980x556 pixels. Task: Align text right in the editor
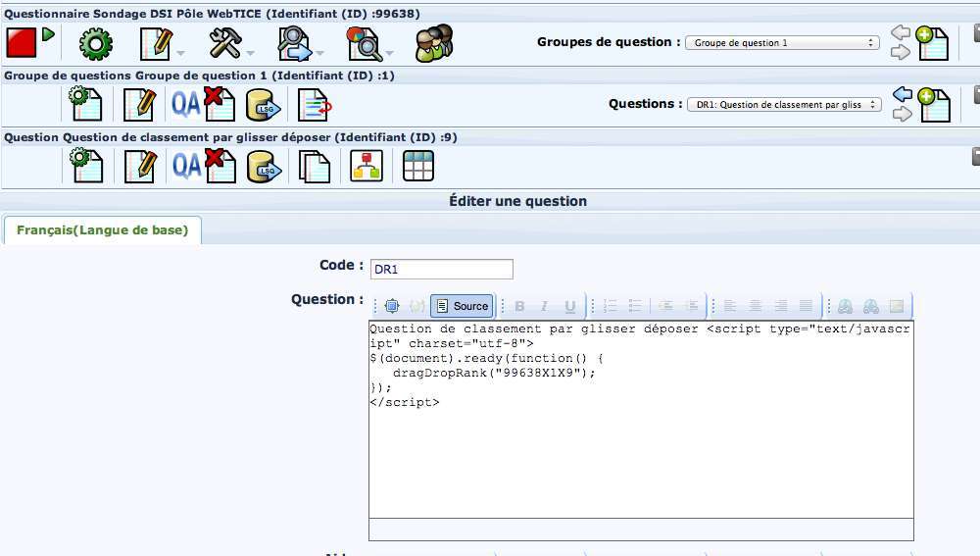coord(781,306)
